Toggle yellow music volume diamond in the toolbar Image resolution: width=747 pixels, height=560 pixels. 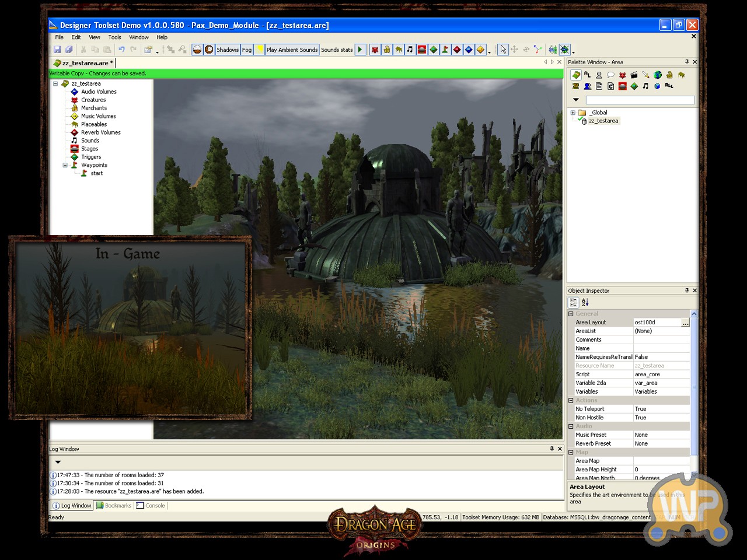pos(480,50)
